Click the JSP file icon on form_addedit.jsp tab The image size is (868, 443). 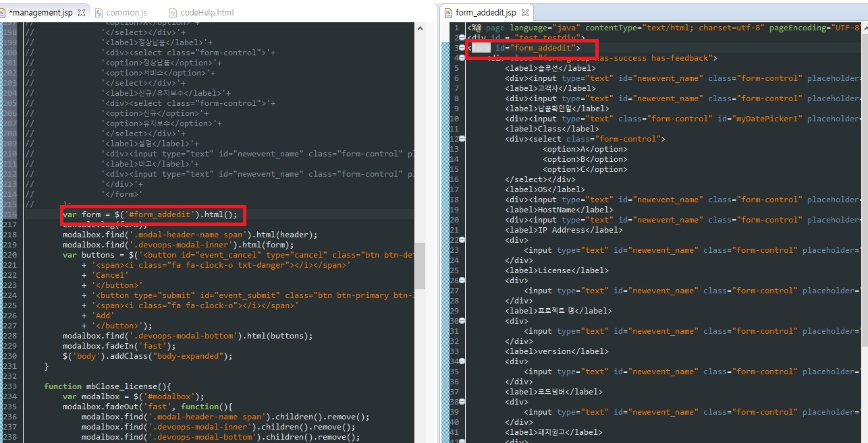[x=448, y=12]
